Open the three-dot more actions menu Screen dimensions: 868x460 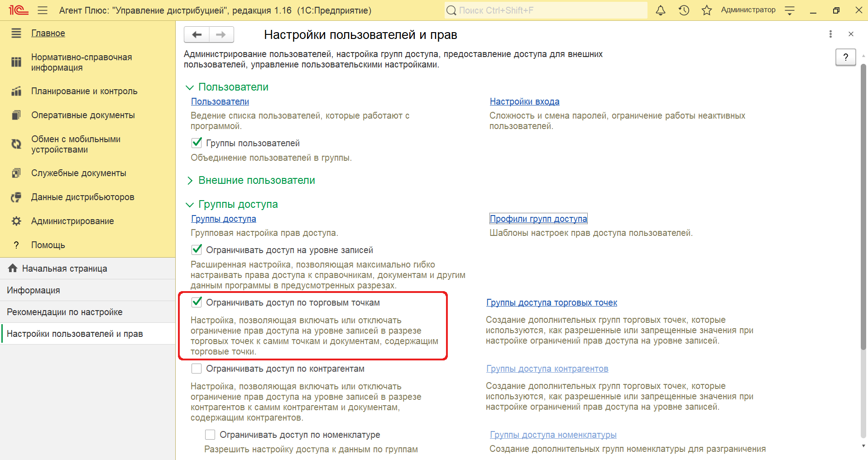pyautogui.click(x=830, y=34)
